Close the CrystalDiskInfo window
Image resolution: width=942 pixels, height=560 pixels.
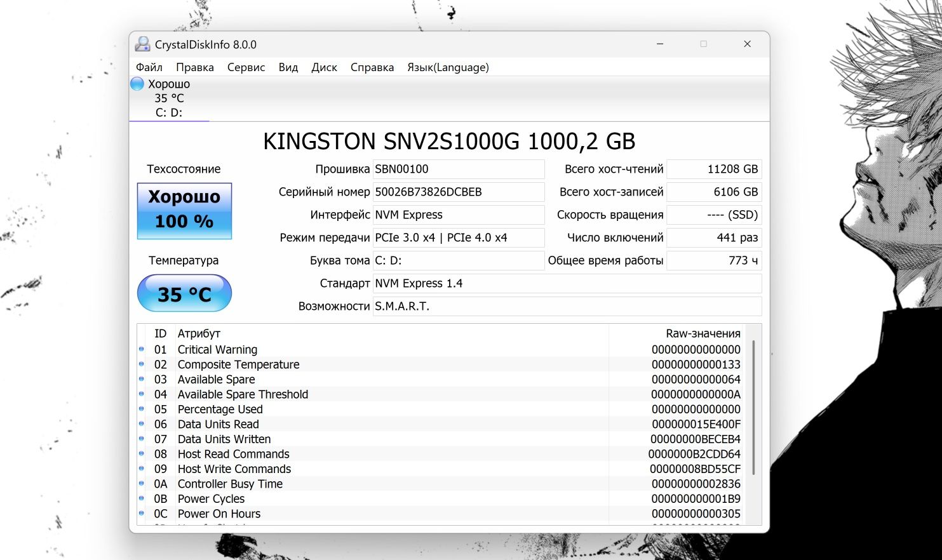(x=747, y=44)
